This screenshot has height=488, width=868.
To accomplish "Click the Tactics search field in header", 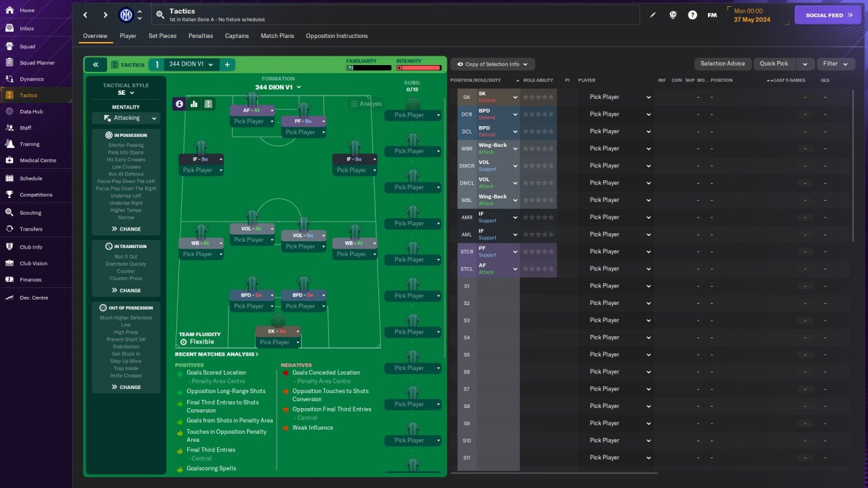I will tap(395, 15).
